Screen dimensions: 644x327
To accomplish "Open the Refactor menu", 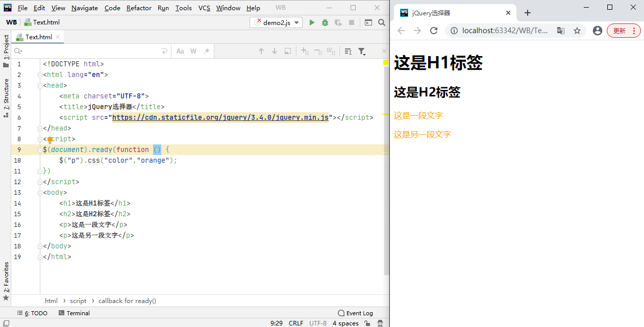I will point(139,8).
